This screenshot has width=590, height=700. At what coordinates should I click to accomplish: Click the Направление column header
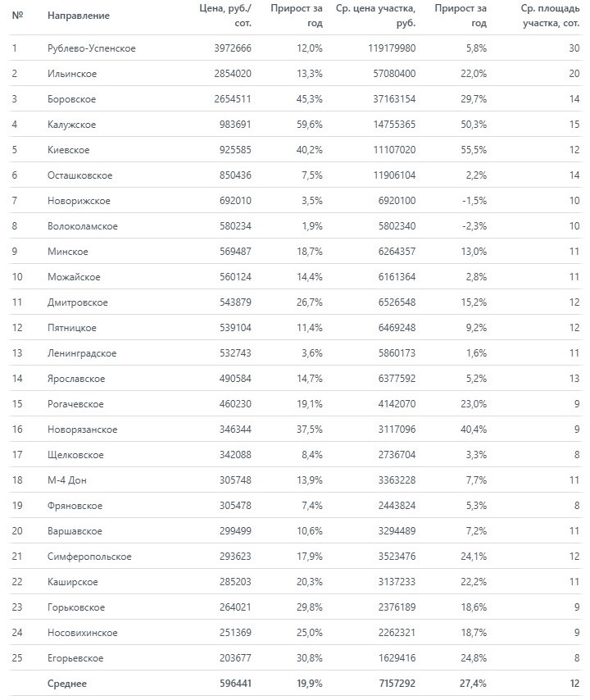coord(78,16)
